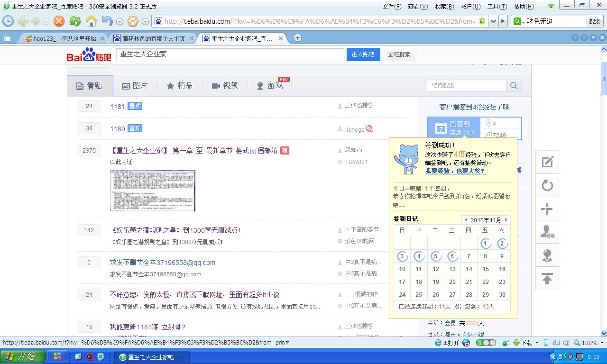Open the tab bar dropdown arrow button
Viewport: 607px width, 364px height.
coord(593,38)
